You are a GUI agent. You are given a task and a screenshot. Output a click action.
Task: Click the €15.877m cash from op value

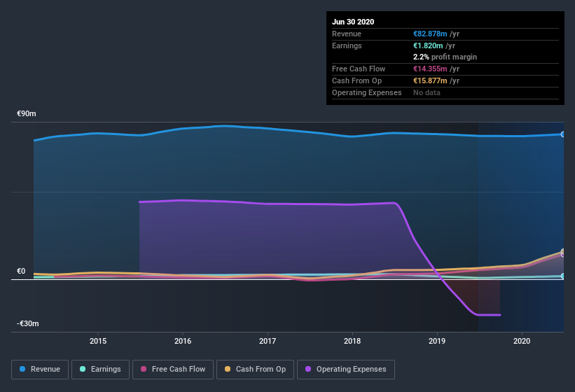pos(430,80)
